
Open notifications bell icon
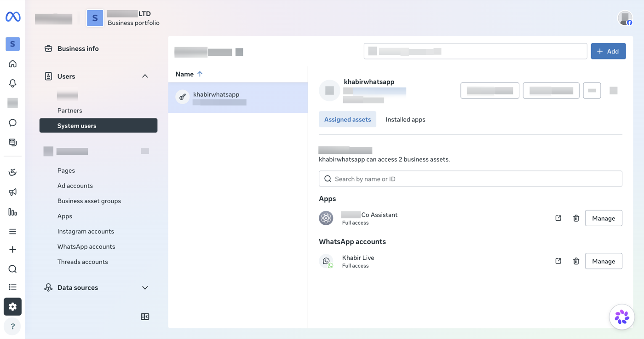point(13,83)
